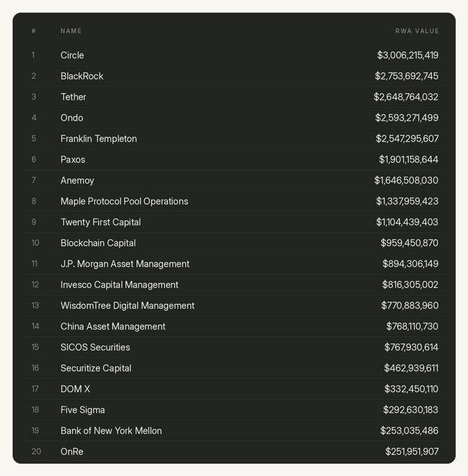Click the OnRe value $251,951,907
Screen dimensions: 468x476
pyautogui.click(x=412, y=452)
